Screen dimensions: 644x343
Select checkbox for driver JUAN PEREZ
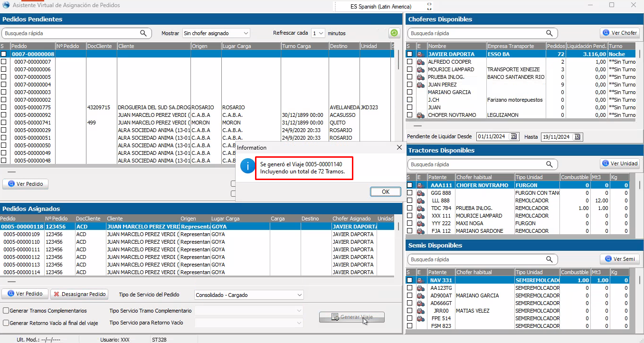pos(409,85)
